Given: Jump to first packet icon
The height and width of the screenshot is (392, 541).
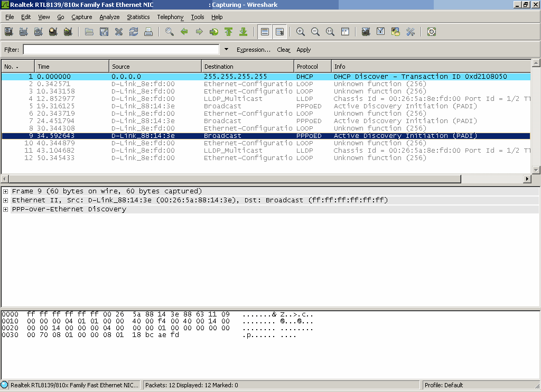Looking at the screenshot, I should point(228,32).
